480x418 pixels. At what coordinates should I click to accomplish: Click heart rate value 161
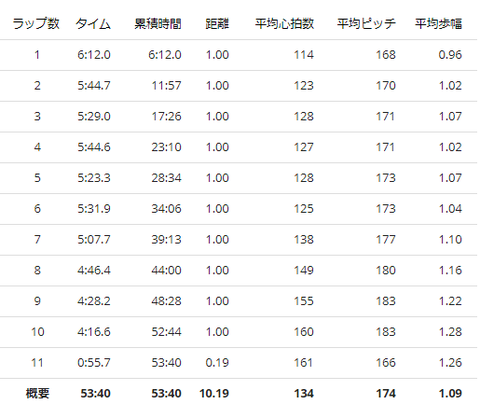coord(304,362)
